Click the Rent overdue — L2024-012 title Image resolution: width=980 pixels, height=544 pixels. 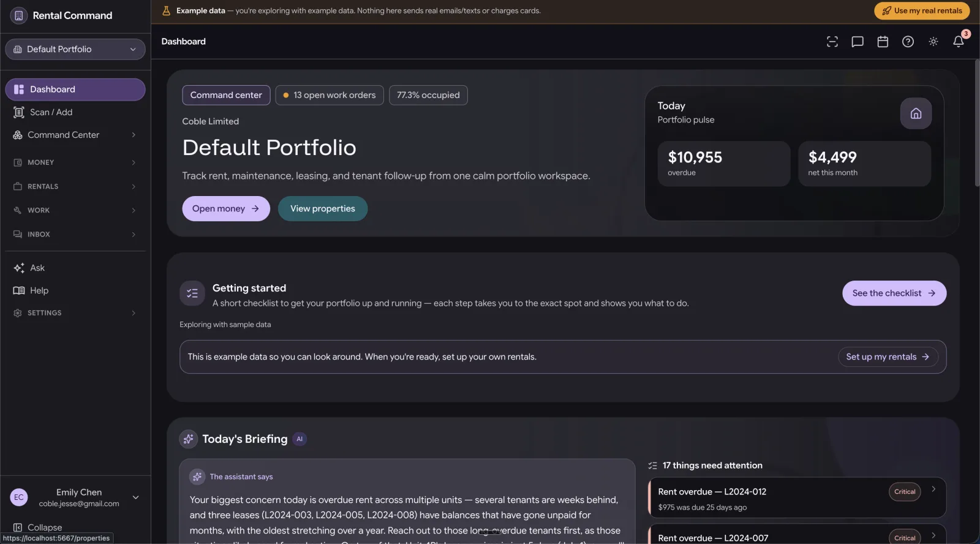click(712, 491)
